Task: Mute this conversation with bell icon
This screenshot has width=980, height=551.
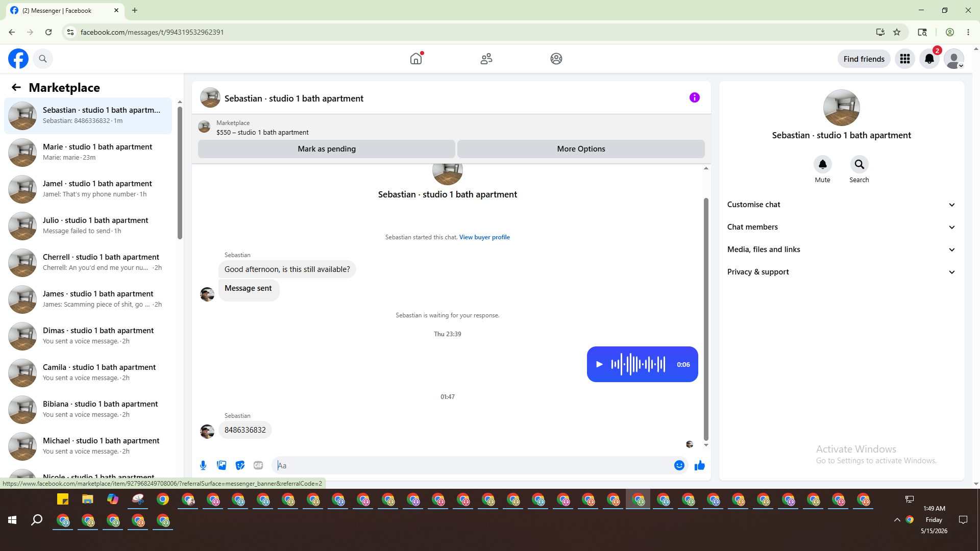Action: pos(822,164)
